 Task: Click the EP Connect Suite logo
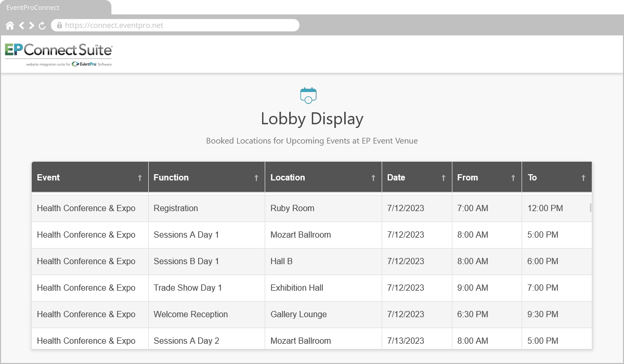click(x=58, y=55)
